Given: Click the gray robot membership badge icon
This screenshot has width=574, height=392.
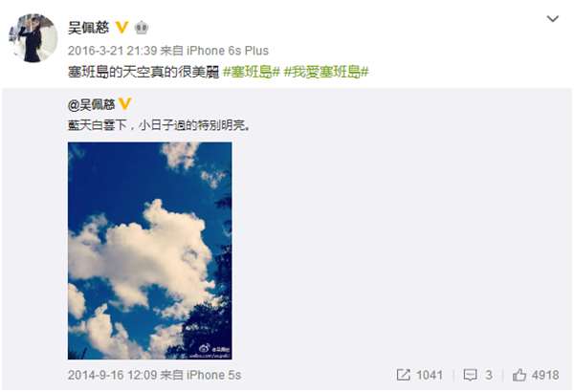Looking at the screenshot, I should point(142,28).
